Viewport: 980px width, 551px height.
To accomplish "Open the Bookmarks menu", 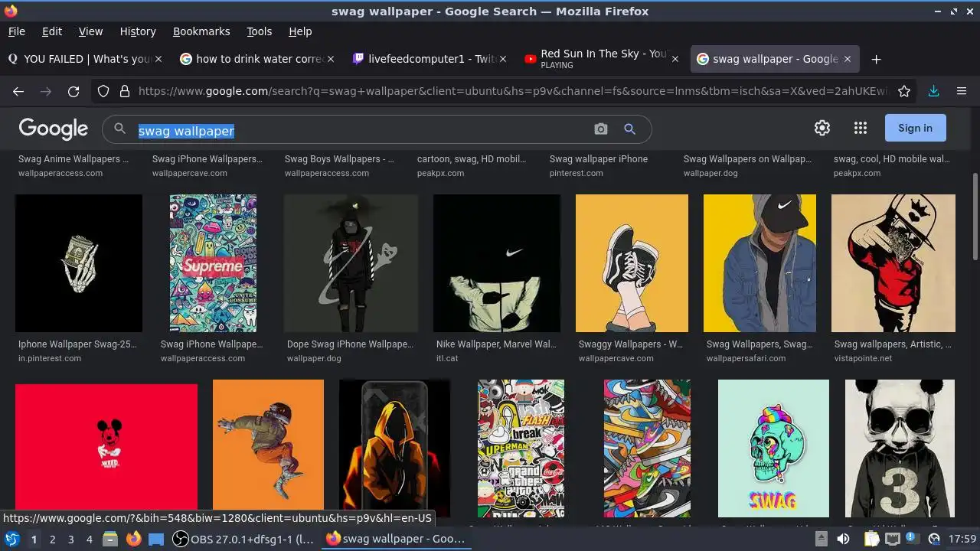I will pyautogui.click(x=201, y=31).
